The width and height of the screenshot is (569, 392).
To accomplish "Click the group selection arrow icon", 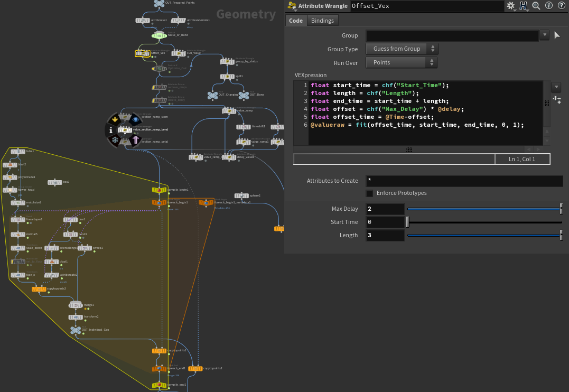I will click(x=557, y=35).
